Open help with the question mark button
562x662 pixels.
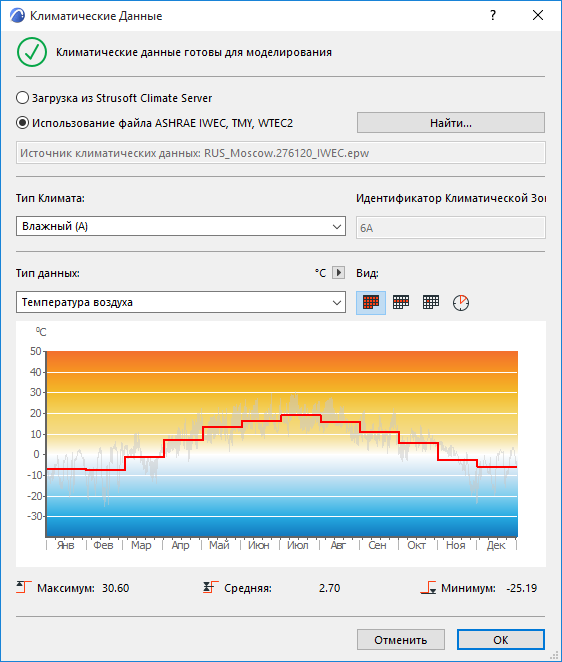[493, 16]
